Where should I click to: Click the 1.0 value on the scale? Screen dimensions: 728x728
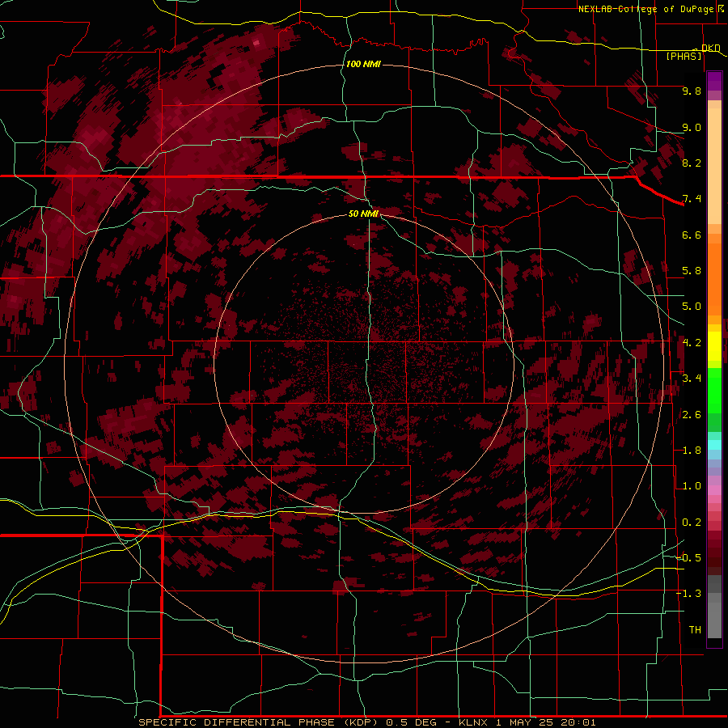(x=692, y=486)
